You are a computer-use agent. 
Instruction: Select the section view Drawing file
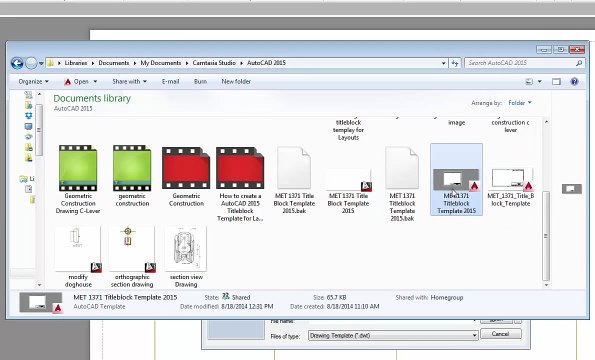186,257
